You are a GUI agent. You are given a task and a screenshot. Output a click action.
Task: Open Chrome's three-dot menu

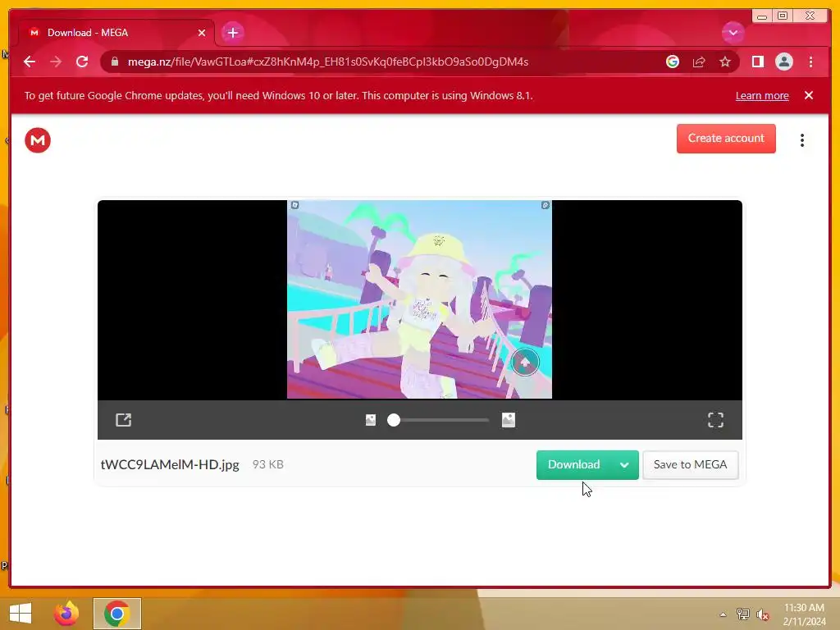coord(810,62)
